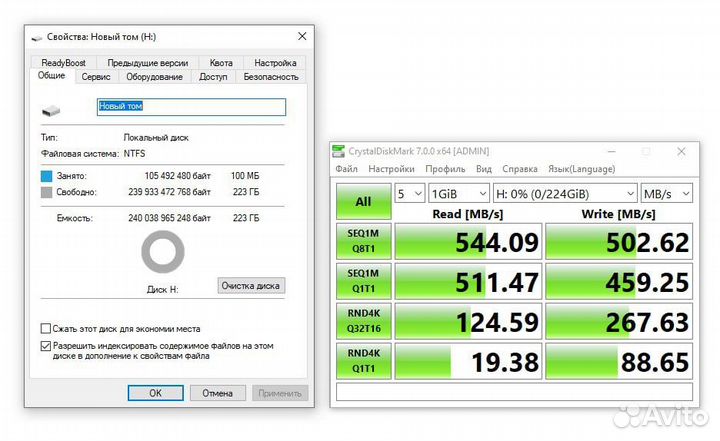This screenshot has width=720, height=441.
Task: Click the volume name field Новый том
Action: click(x=191, y=107)
